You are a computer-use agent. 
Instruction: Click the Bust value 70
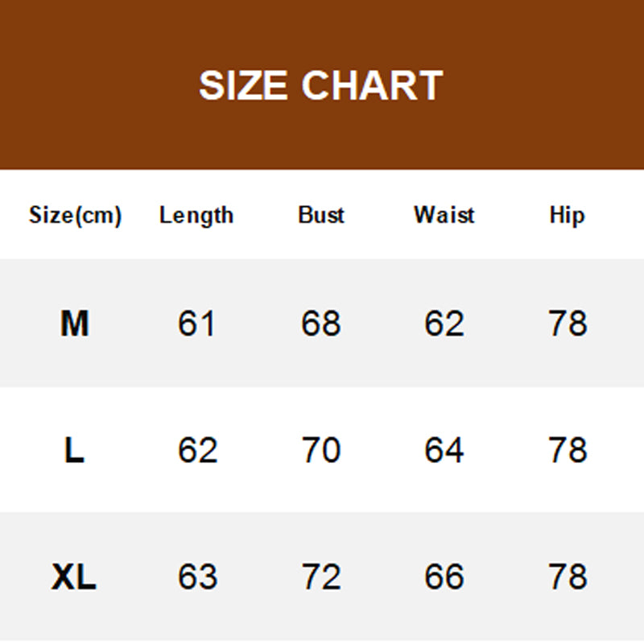coord(321,451)
